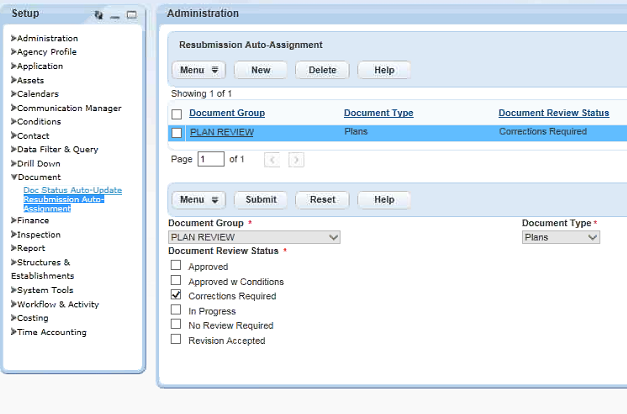Check the Revision Accepted option
The height and width of the screenshot is (414, 627).
(176, 340)
